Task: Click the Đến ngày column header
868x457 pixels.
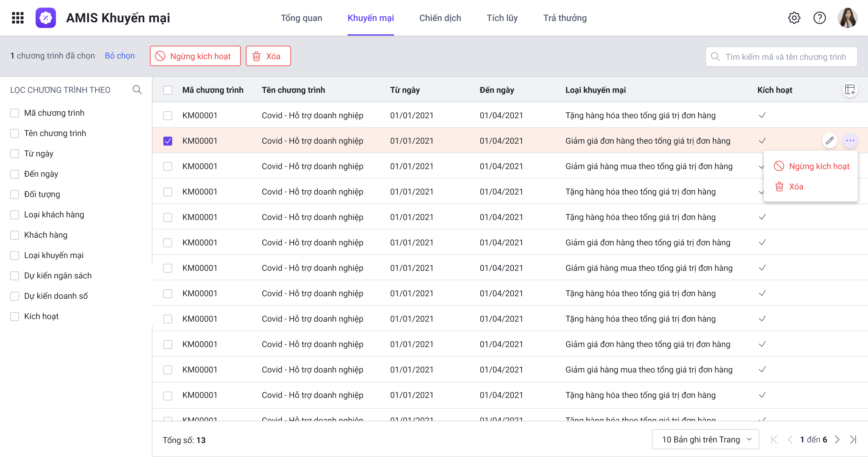Action: tap(497, 90)
